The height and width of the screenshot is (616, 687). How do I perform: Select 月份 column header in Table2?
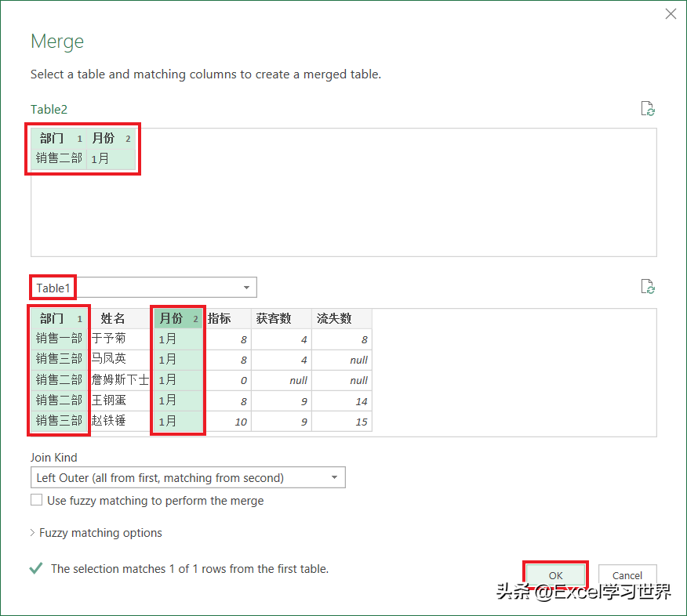[x=111, y=139]
